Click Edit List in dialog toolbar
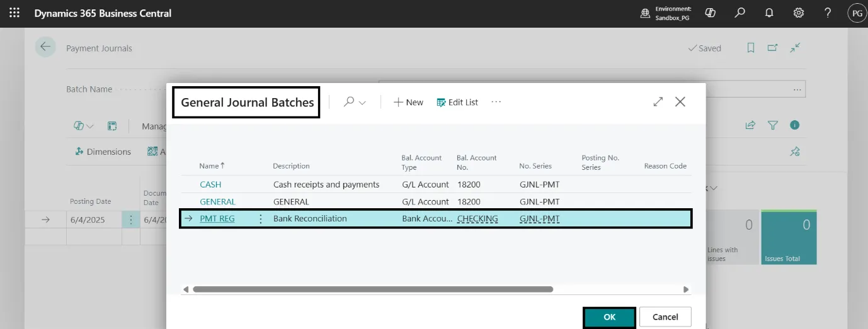The height and width of the screenshot is (329, 868). click(x=457, y=102)
